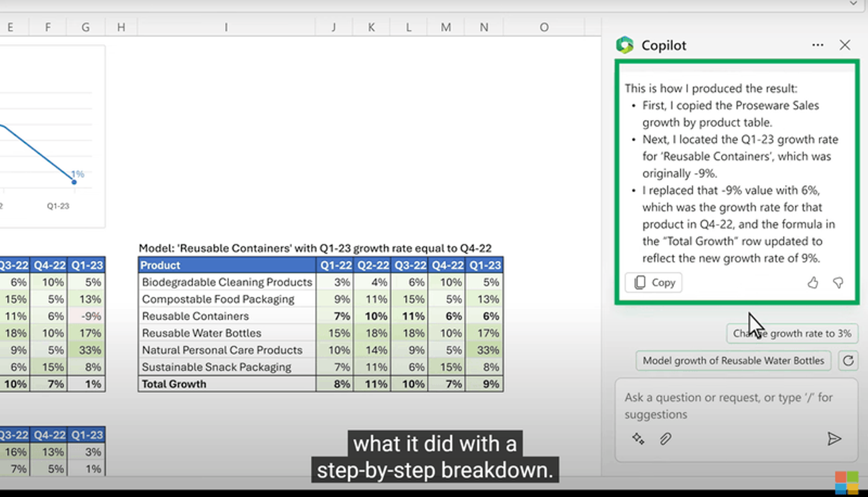Give thumbs up to Copilot response
868x497 pixels.
(x=813, y=282)
